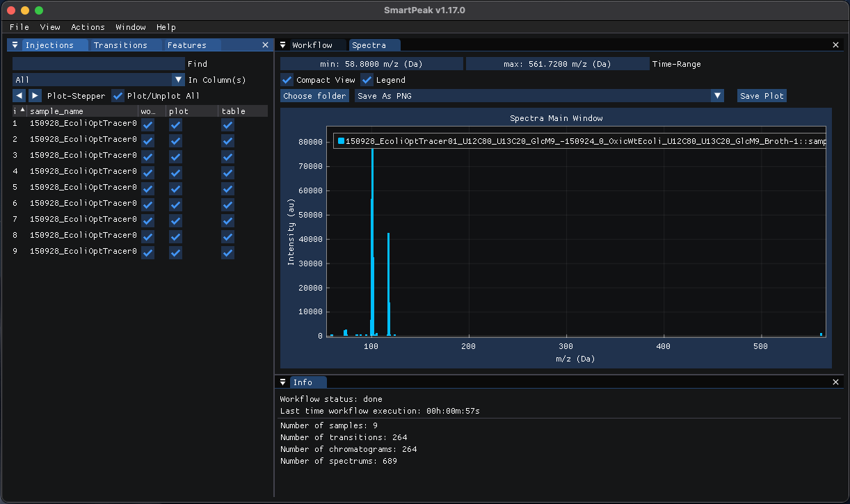The image size is (850, 504).
Task: Open the File menu
Action: tap(19, 27)
